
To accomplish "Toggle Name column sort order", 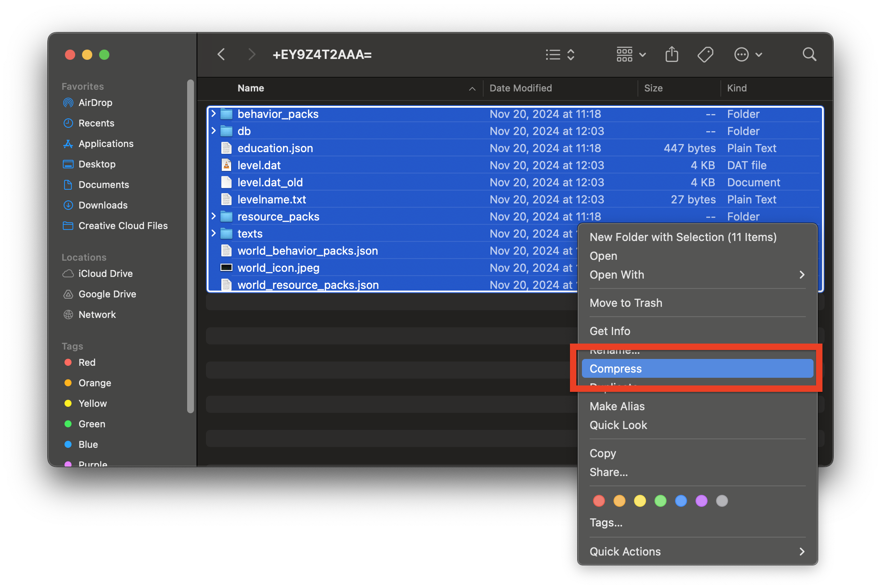I will pos(472,88).
